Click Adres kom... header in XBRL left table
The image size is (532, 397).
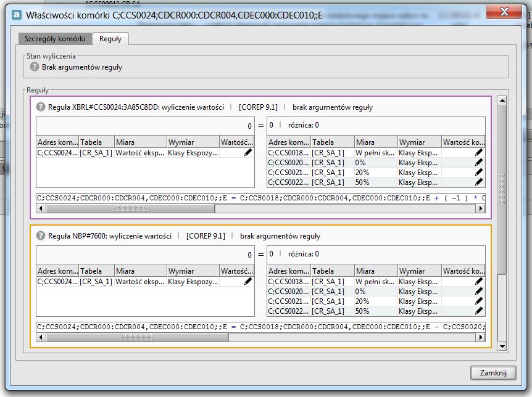click(x=57, y=142)
